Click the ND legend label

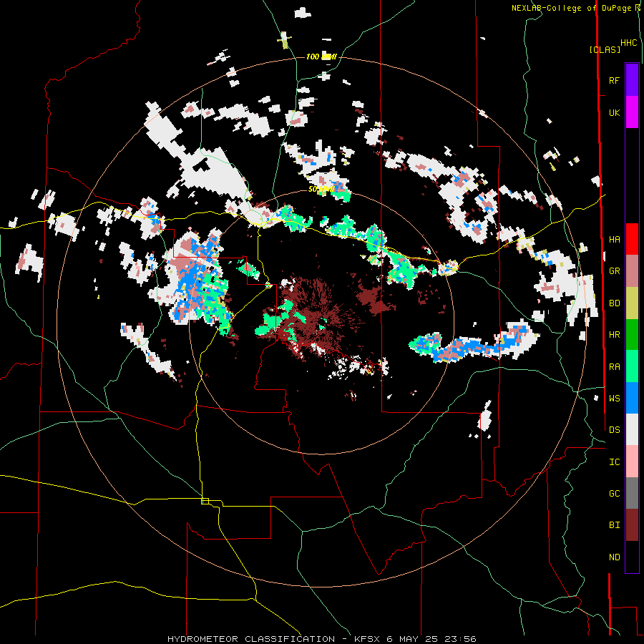point(614,557)
